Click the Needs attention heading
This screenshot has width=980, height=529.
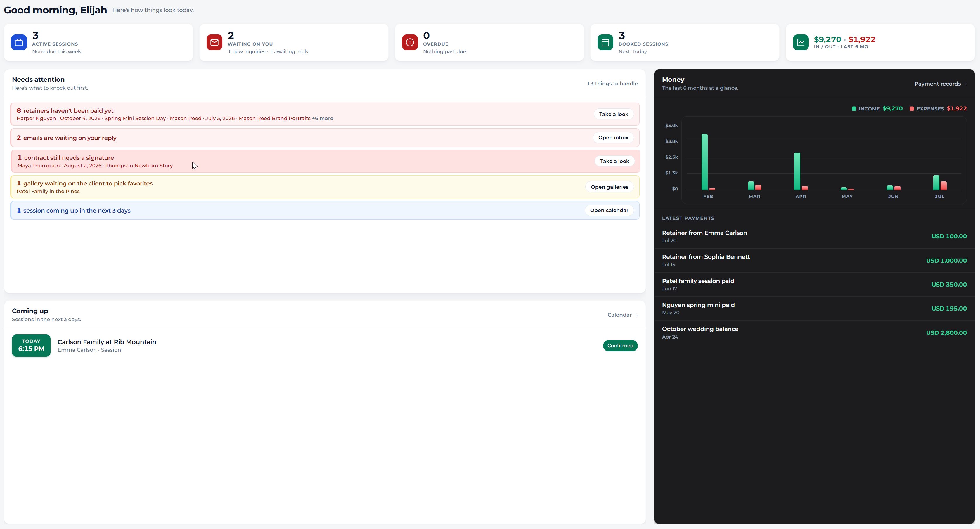(x=39, y=79)
